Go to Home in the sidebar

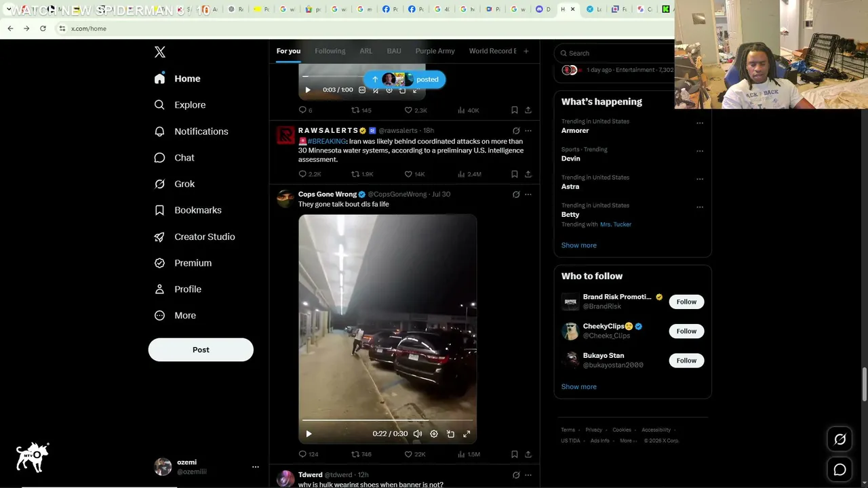(178, 79)
